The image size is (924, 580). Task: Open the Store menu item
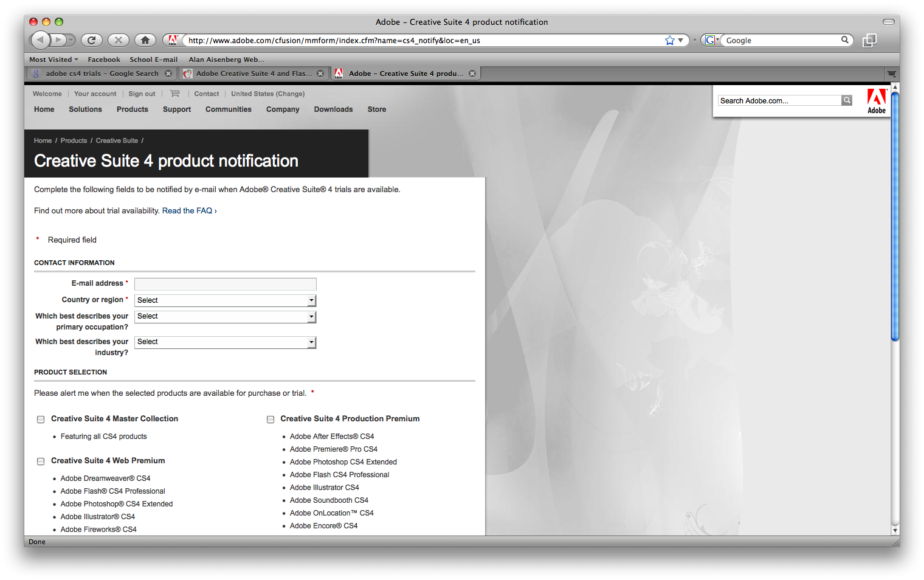click(x=377, y=109)
